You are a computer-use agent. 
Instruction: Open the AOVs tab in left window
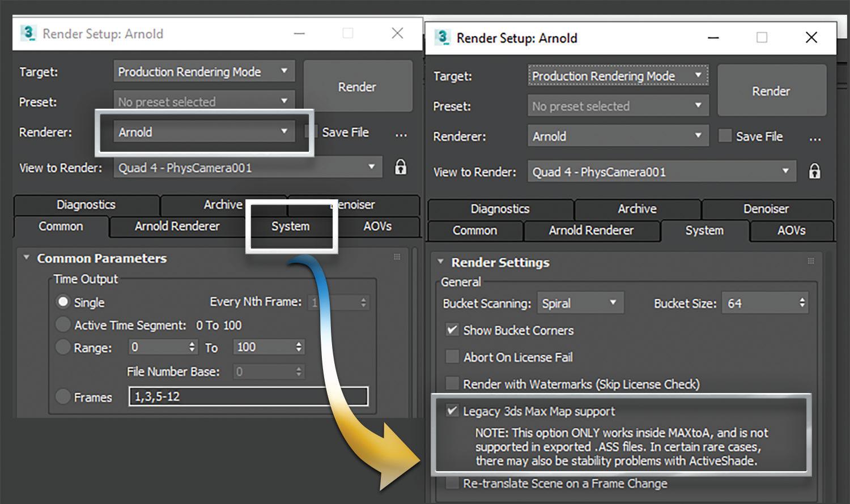tap(377, 226)
